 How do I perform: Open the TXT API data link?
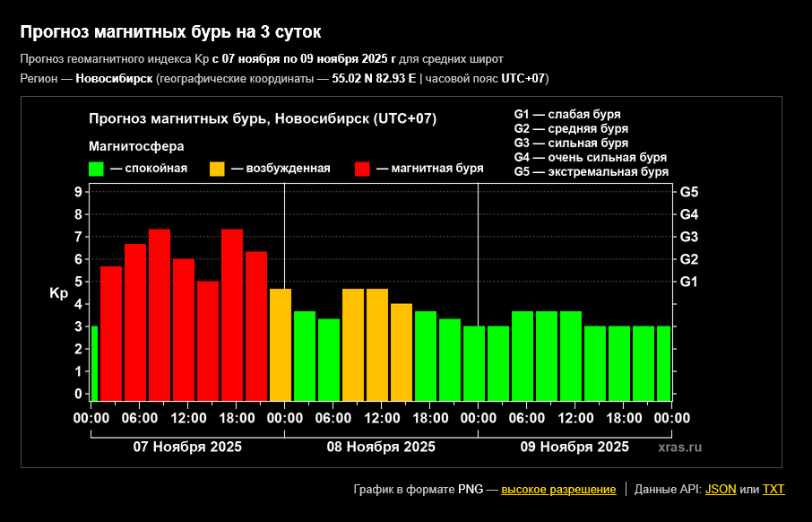click(x=773, y=490)
